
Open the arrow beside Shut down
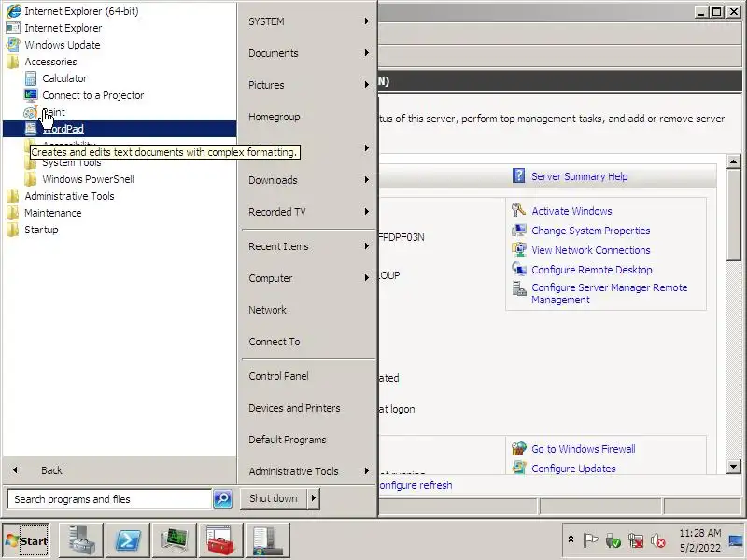click(313, 498)
